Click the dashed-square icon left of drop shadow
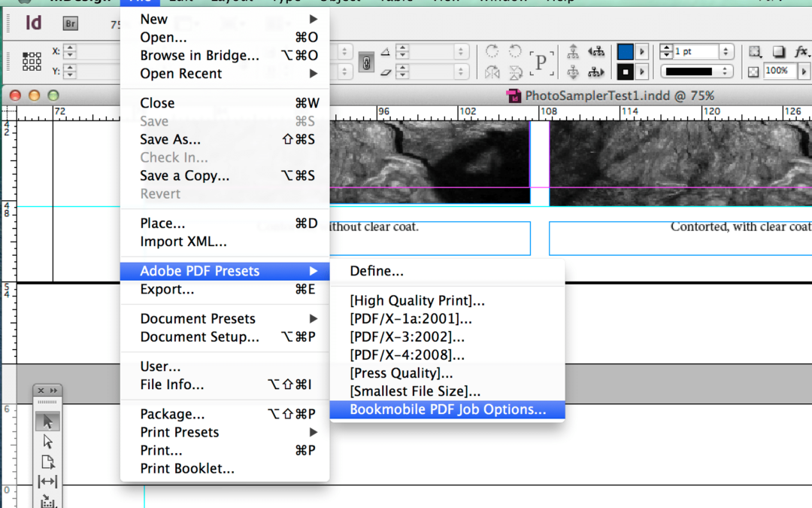This screenshot has width=812, height=508. (x=755, y=52)
